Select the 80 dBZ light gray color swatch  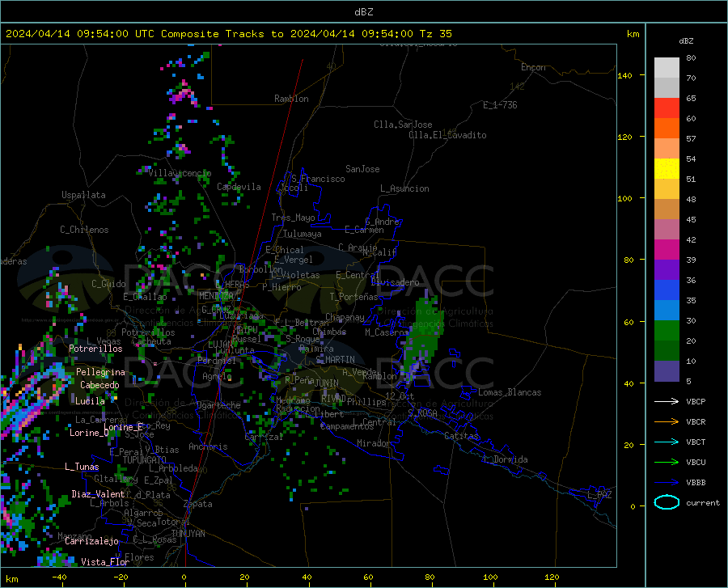point(667,68)
